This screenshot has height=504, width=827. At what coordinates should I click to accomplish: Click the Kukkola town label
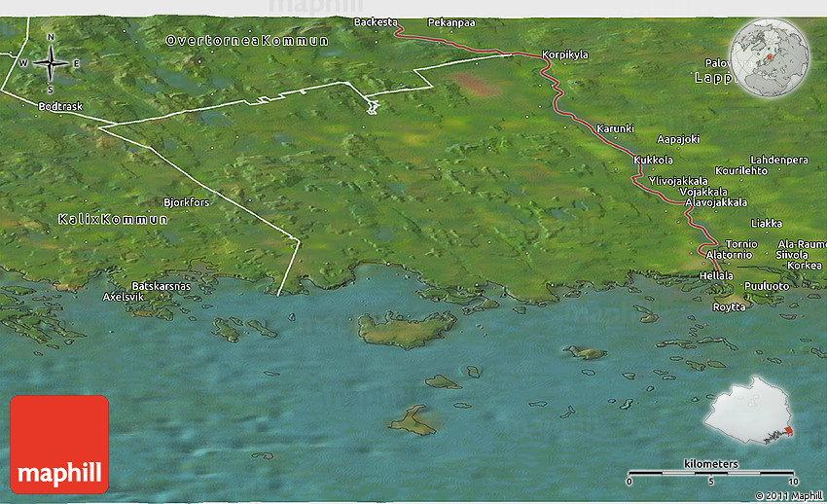(x=653, y=160)
